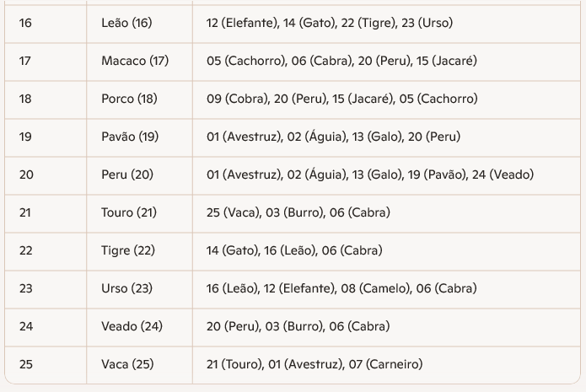Click the cell starting with 09 (Cobra)
Viewport: 586px width, 392px height.
[341, 99]
